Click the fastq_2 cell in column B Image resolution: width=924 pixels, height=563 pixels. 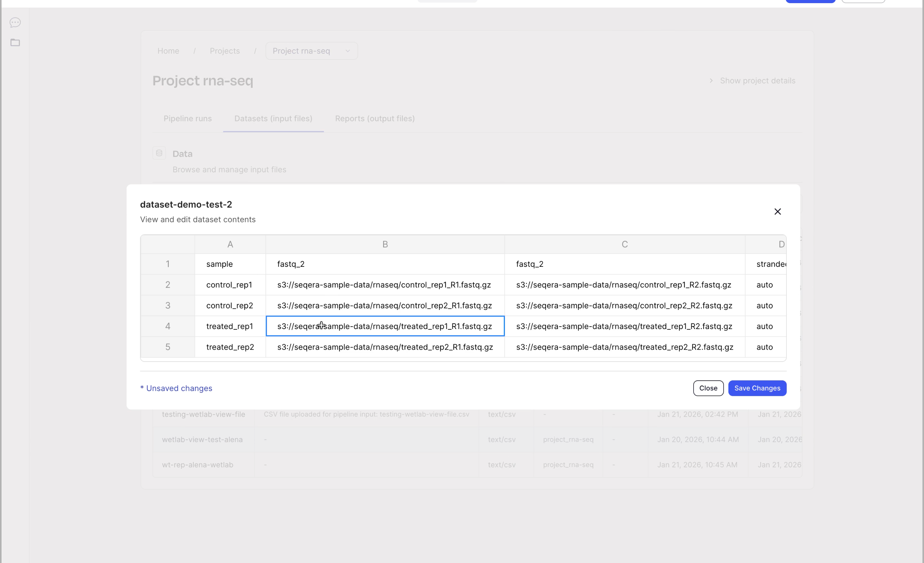click(385, 264)
